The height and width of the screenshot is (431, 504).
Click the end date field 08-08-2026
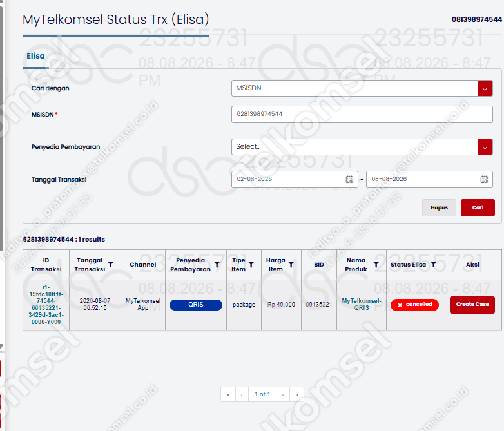(429, 179)
